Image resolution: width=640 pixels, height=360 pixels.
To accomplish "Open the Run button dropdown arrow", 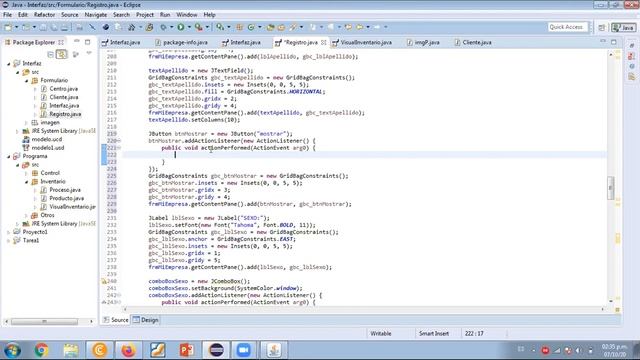I will tap(189, 27).
